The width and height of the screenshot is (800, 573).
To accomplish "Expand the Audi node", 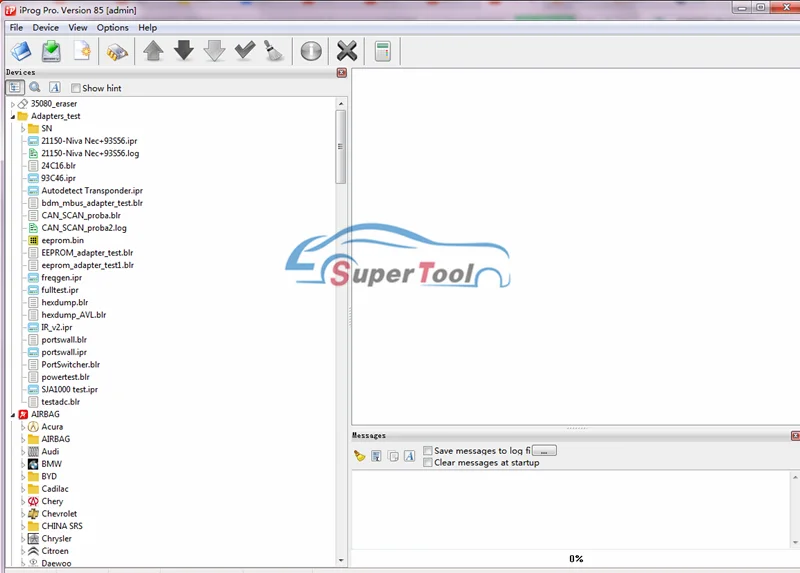I will pyautogui.click(x=23, y=452).
